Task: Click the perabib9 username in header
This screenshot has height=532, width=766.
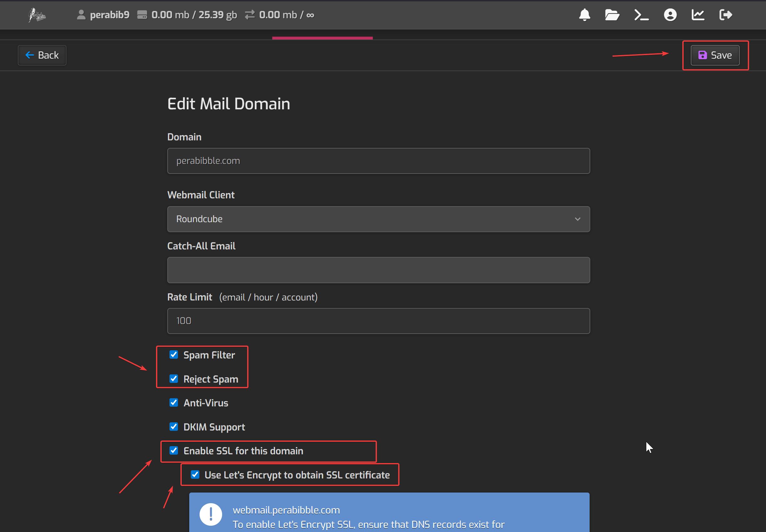Action: coord(109,15)
